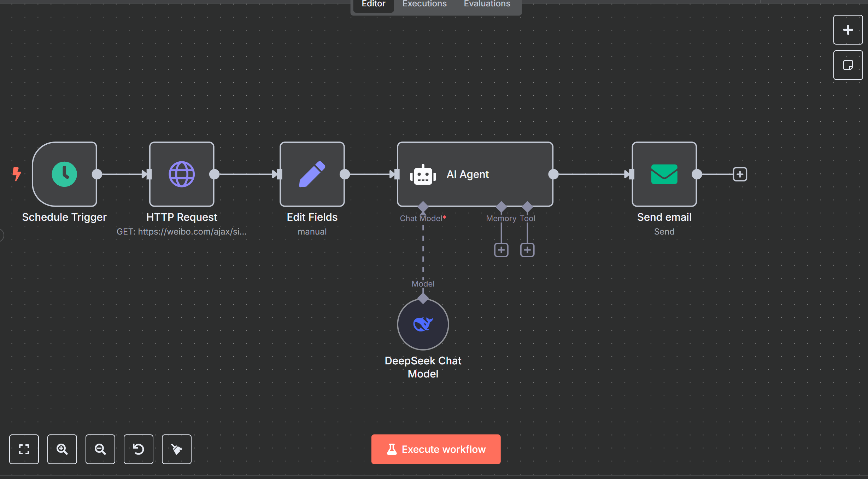The height and width of the screenshot is (479, 868).
Task: Click the "Send email" node label
Action: tap(664, 217)
